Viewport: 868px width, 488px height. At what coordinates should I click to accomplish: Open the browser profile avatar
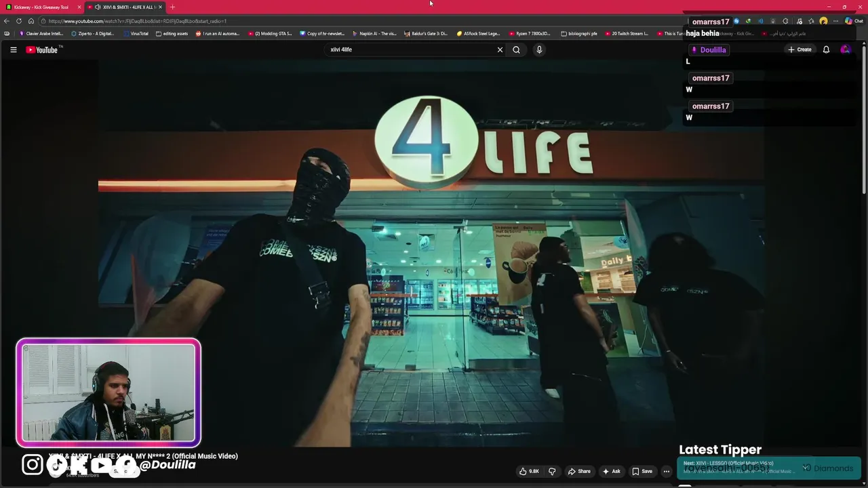[x=823, y=21]
